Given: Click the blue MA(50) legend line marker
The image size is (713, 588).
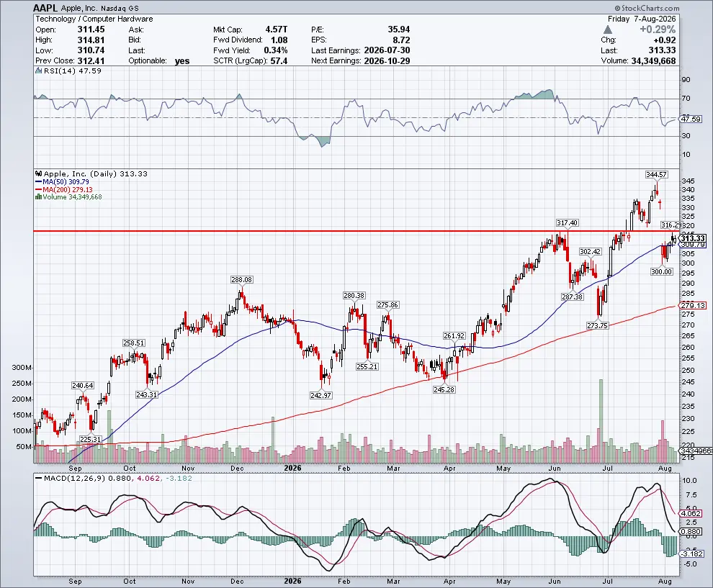Looking at the screenshot, I should (x=39, y=182).
